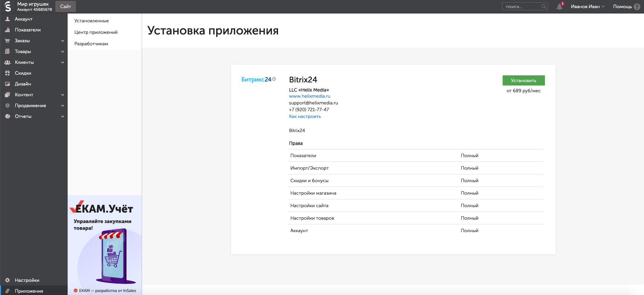The image size is (644, 295).
Task: Click the Заказы cart icon
Action: (7, 41)
